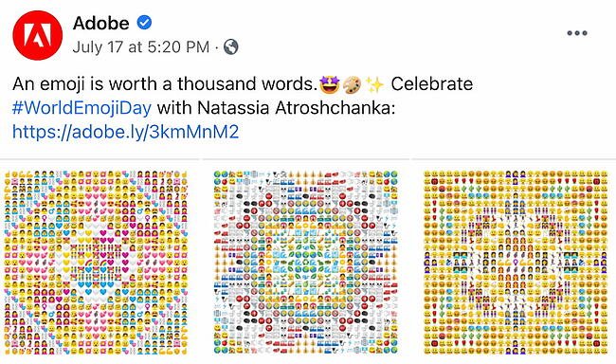Click recycling symbol at center of earth mosaic

click(x=306, y=263)
